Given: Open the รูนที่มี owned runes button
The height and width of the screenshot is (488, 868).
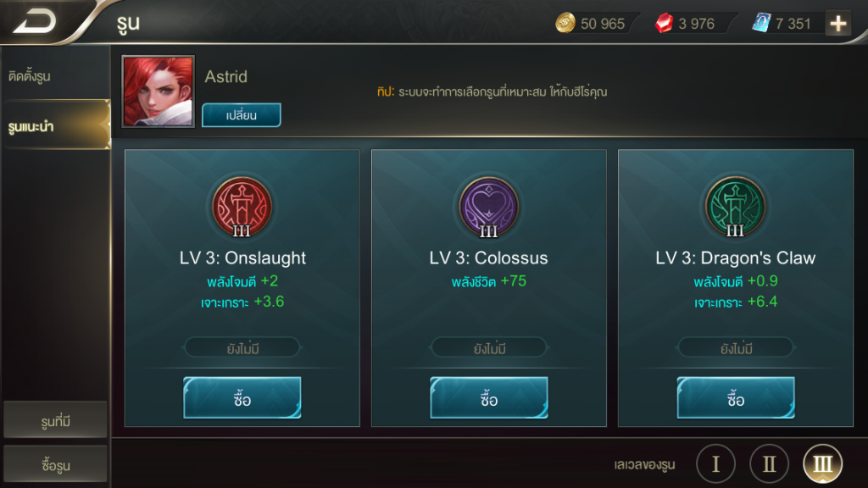Looking at the screenshot, I should coord(55,420).
